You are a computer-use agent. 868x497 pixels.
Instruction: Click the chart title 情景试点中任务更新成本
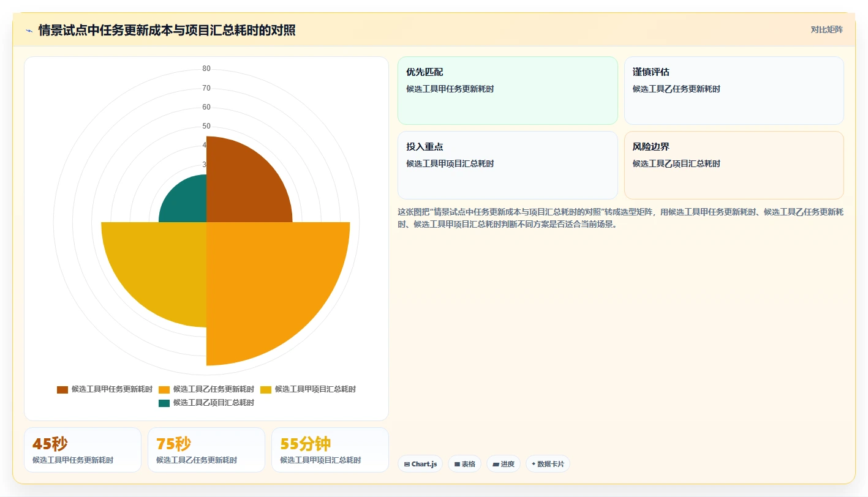coord(167,30)
